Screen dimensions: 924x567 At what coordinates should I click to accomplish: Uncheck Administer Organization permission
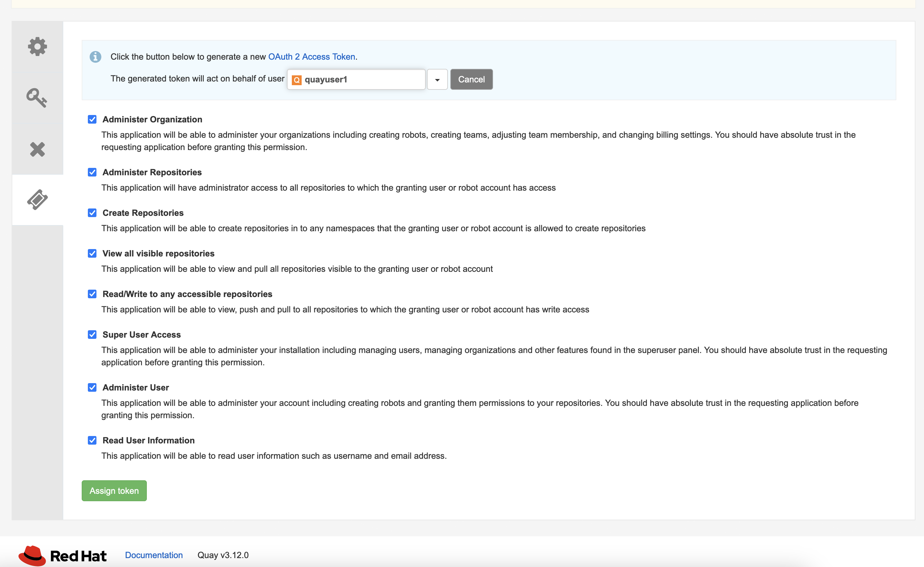[92, 119]
